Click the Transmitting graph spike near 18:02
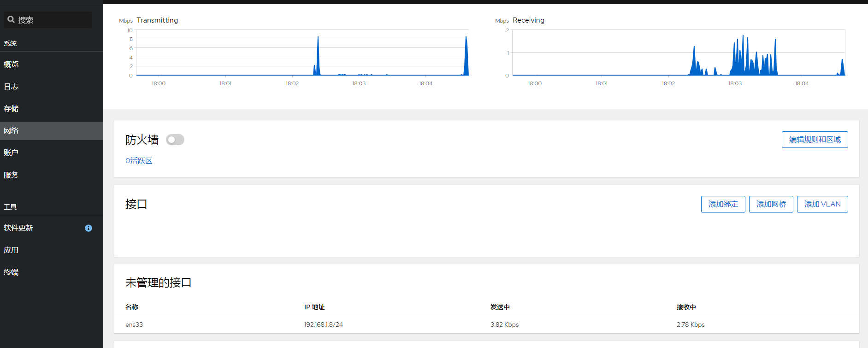Image resolution: width=868 pixels, height=348 pixels. click(x=318, y=56)
